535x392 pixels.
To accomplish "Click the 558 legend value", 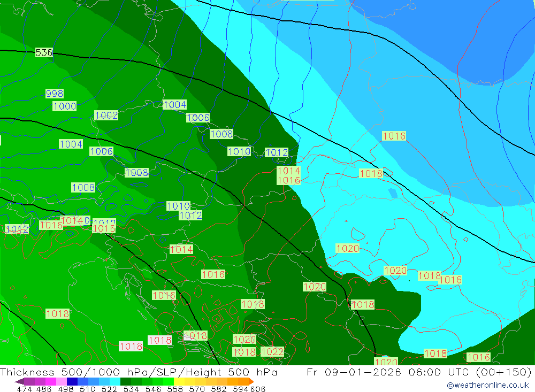I will point(175,389).
